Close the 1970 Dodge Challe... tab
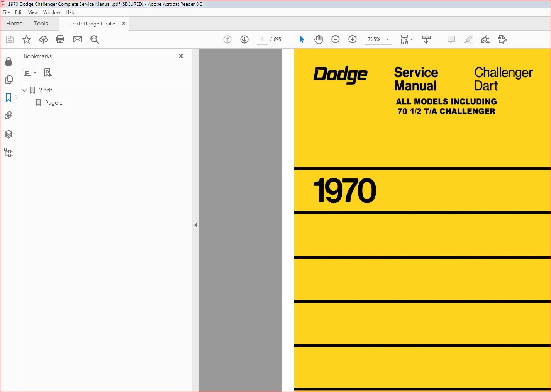The width and height of the screenshot is (551, 392). click(124, 24)
